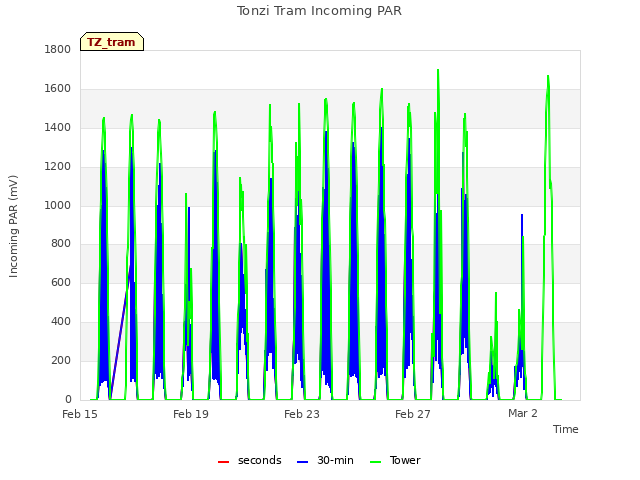Click the 'Time' axis label

565,429
